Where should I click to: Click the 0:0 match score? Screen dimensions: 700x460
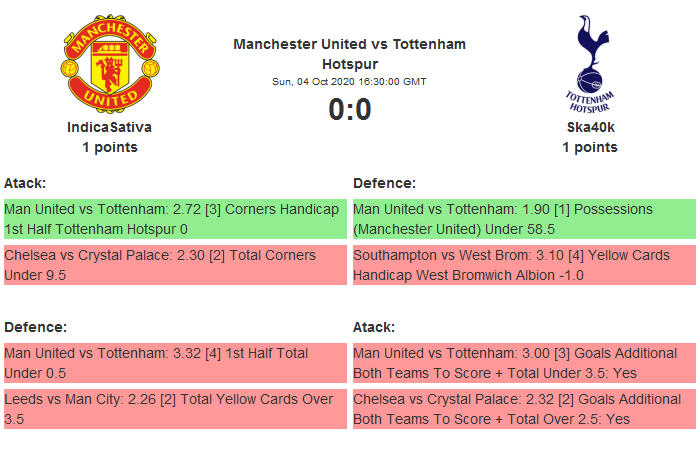click(349, 109)
